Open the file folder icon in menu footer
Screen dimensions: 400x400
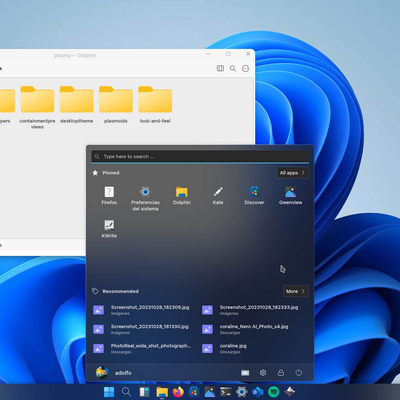(x=245, y=373)
